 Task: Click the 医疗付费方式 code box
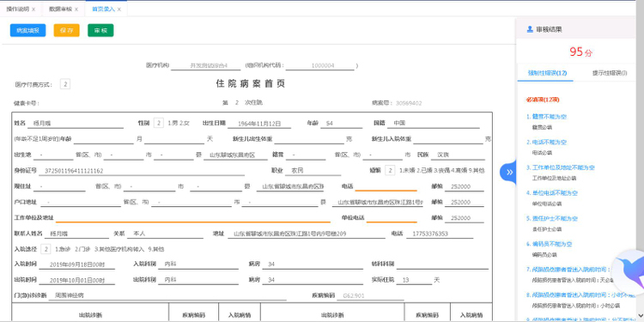tap(65, 84)
